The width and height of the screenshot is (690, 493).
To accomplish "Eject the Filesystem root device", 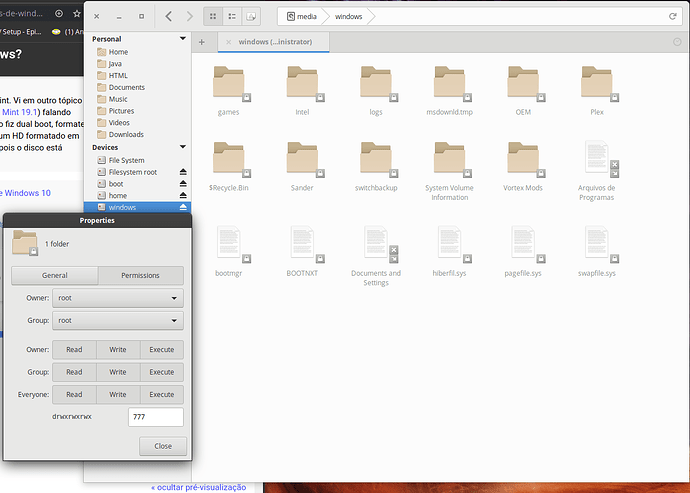I will click(183, 172).
